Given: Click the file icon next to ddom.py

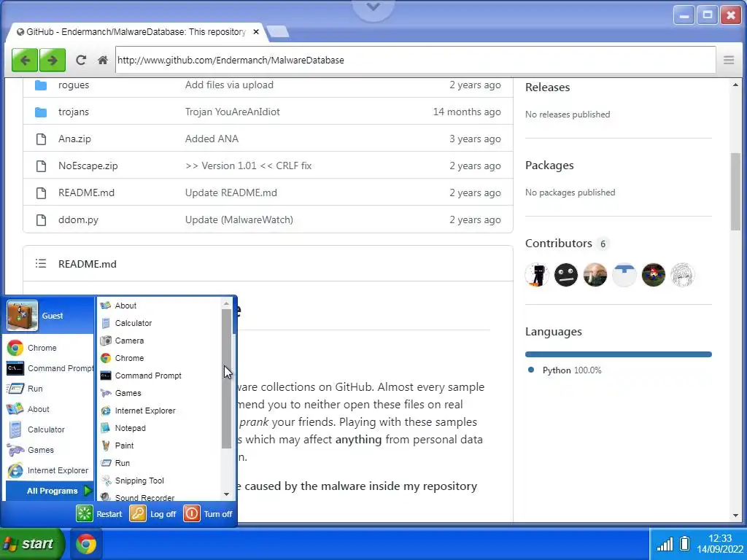Looking at the screenshot, I should click(x=42, y=220).
